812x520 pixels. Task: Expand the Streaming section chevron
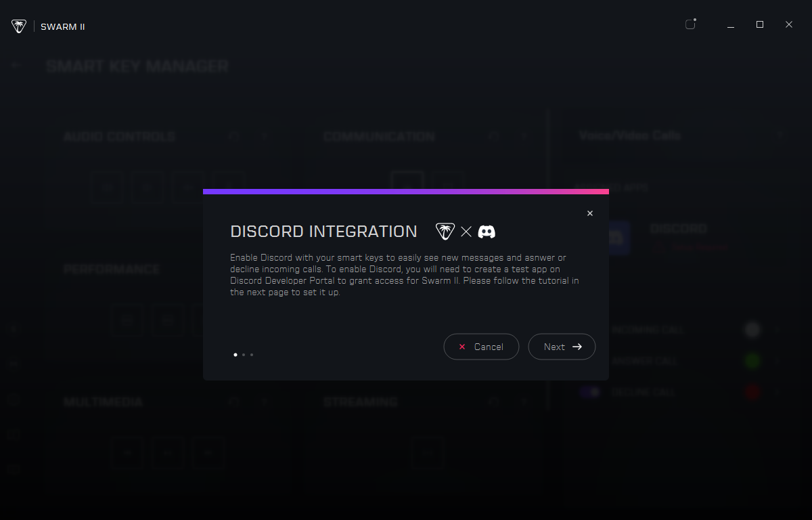point(524,402)
